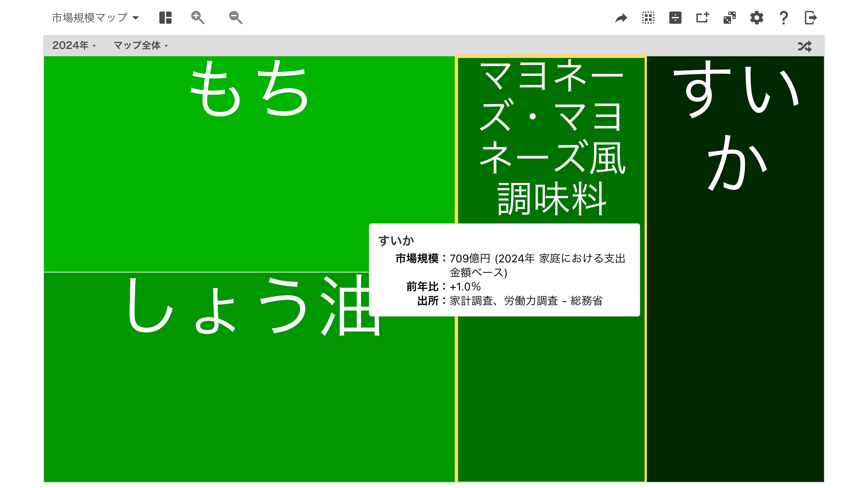
Task: Click the dotted grid icon
Action: pos(648,18)
